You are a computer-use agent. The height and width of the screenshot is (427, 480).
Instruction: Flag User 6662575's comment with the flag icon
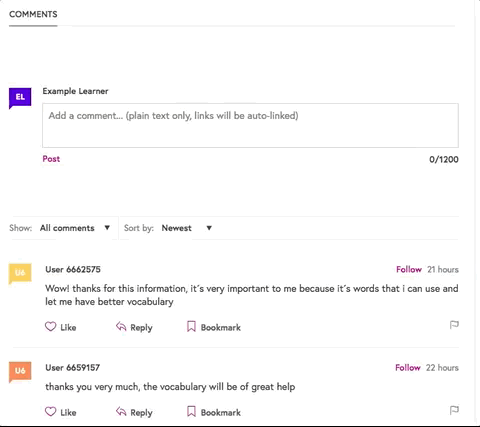[x=454, y=325]
